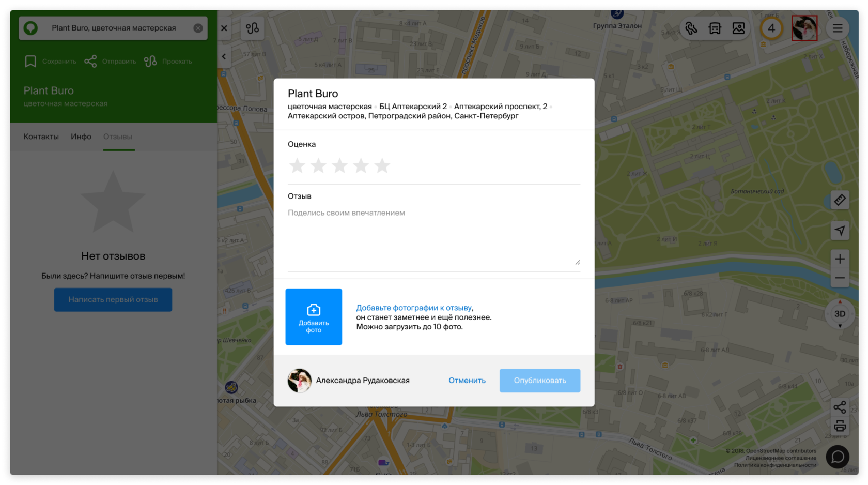Switch to the Контакты tab
Screen dimensions: 868x485
41,137
